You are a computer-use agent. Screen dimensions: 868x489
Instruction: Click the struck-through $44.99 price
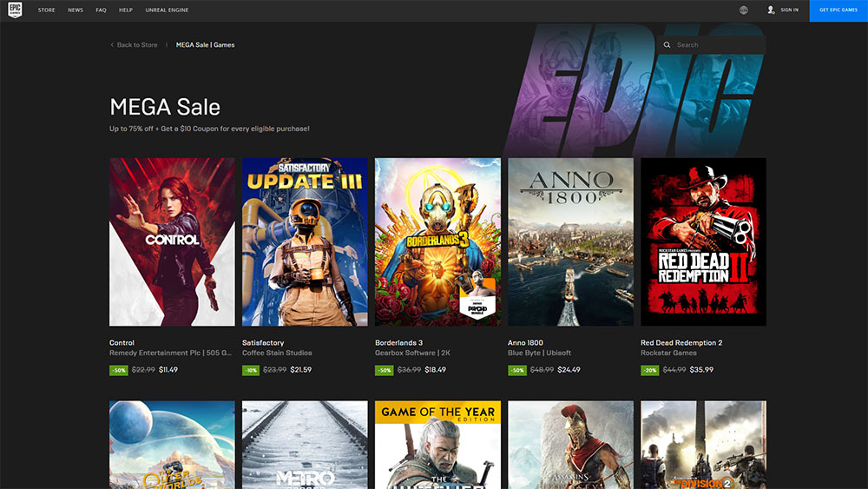674,369
